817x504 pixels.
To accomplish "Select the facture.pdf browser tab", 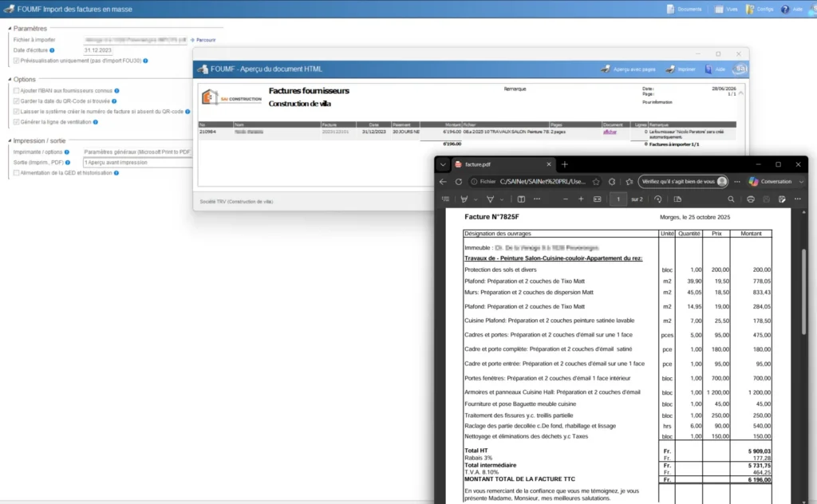I will click(503, 164).
